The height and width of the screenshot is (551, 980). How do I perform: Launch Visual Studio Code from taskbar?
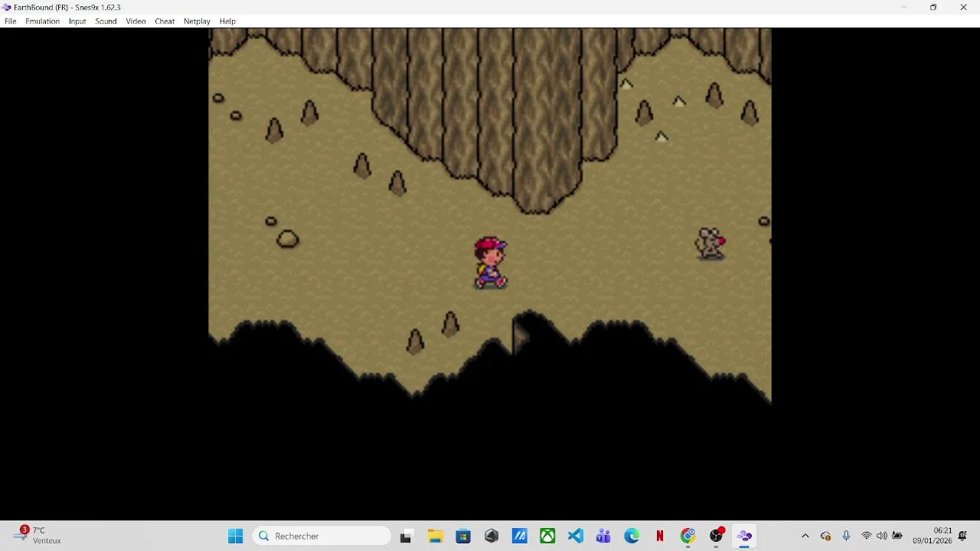[x=576, y=536]
